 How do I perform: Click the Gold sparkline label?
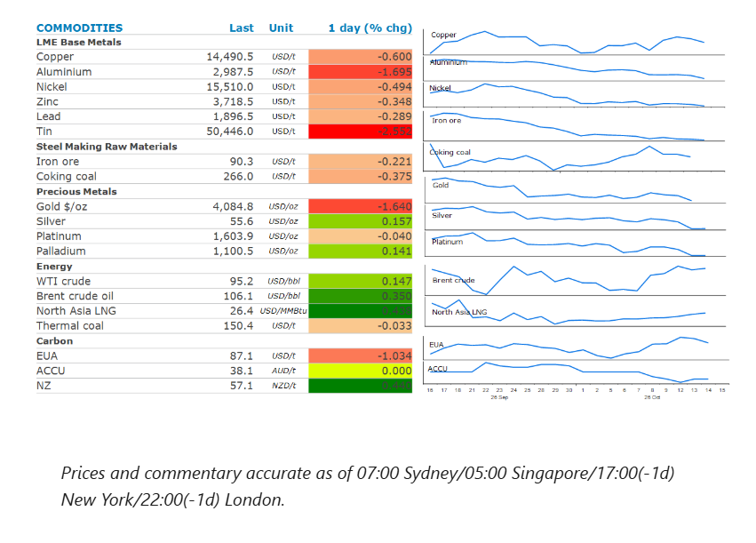[x=441, y=185]
